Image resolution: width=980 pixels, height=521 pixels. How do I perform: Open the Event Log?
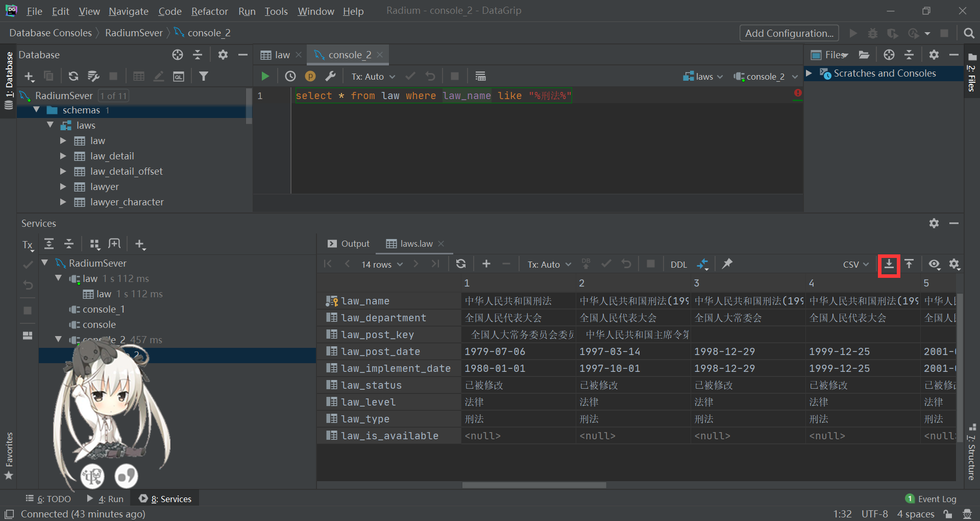point(931,499)
